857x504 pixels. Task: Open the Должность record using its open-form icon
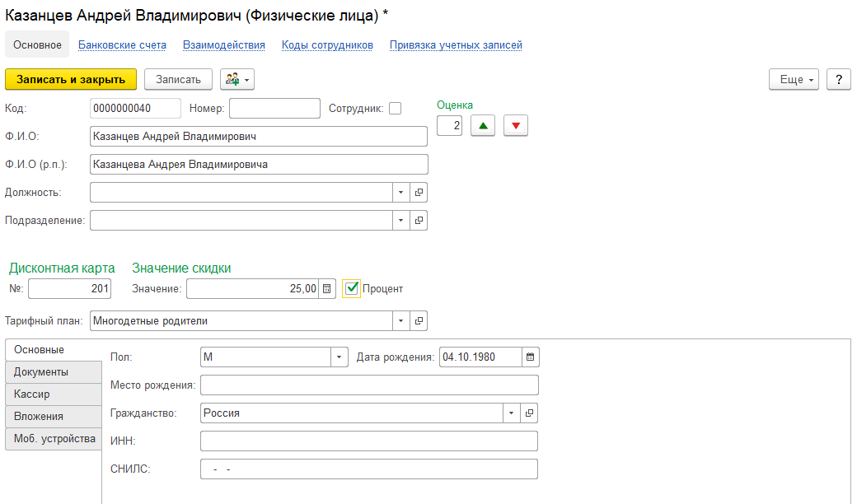(x=419, y=193)
